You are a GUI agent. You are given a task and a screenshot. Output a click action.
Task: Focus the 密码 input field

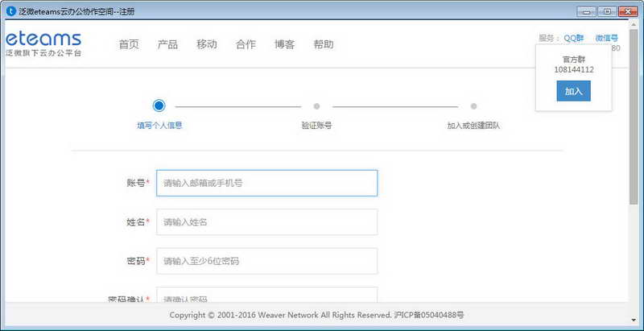(x=267, y=261)
